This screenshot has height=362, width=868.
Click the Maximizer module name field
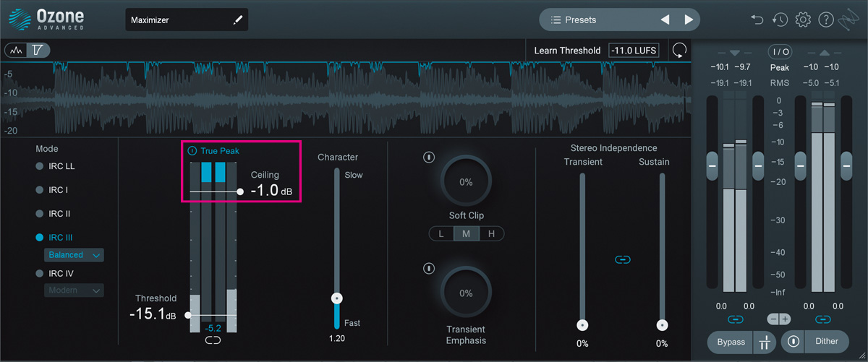coord(187,20)
